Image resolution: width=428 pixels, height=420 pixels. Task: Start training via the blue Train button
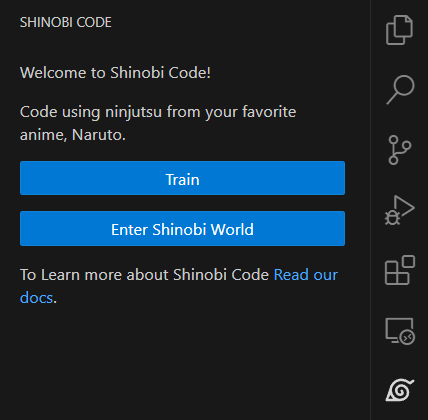182,178
